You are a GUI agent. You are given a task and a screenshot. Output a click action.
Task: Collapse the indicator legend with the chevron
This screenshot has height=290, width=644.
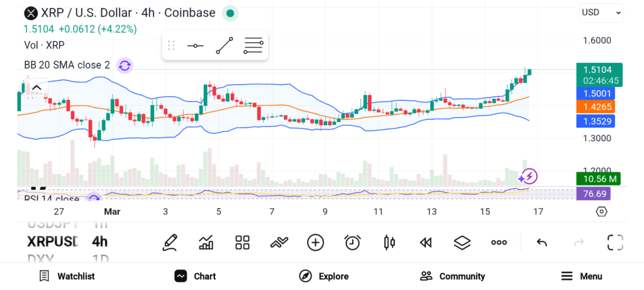tap(36, 87)
